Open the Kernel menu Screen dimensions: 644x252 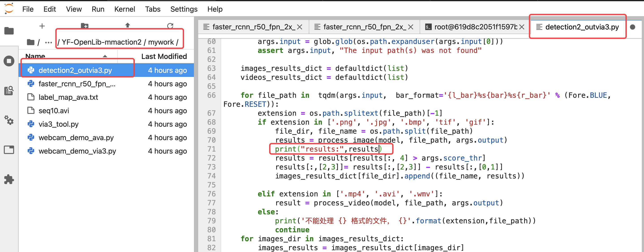coord(124,9)
